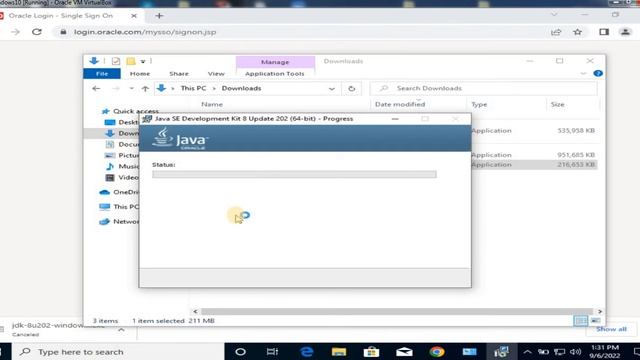Open the Application Tools tab
The height and width of the screenshot is (360, 640).
[x=275, y=73]
